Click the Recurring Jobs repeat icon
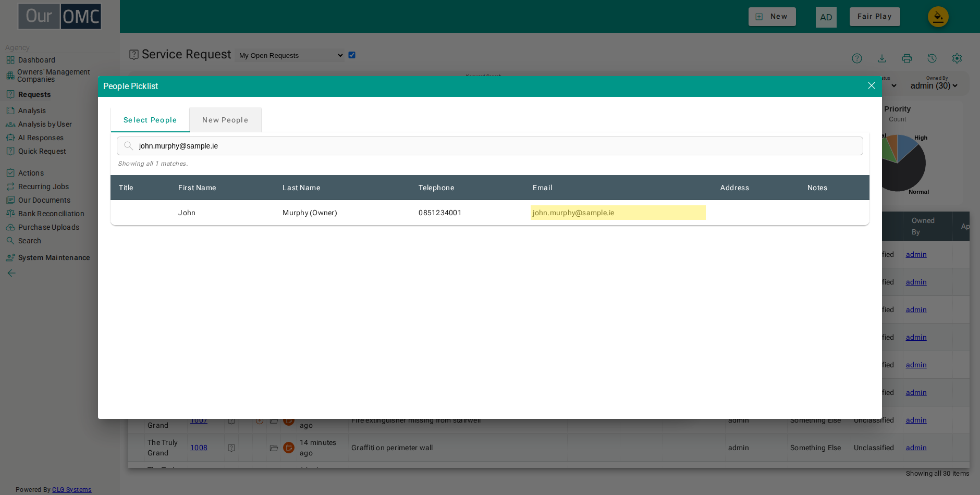The image size is (980, 495). tap(10, 187)
